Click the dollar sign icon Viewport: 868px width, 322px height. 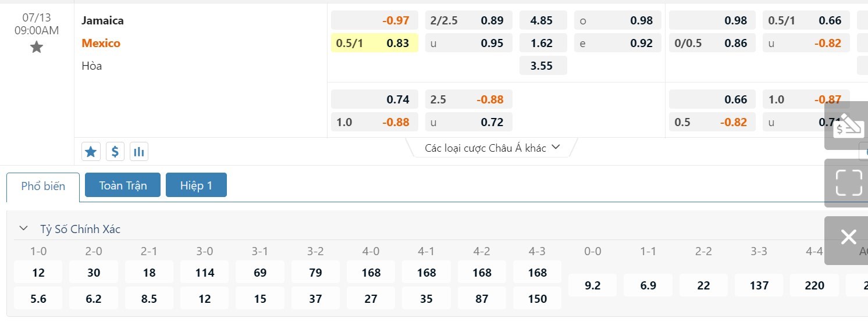click(x=115, y=152)
